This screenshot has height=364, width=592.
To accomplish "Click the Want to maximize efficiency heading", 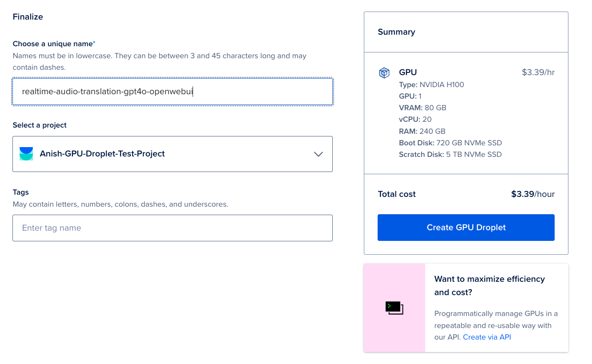I will [489, 279].
